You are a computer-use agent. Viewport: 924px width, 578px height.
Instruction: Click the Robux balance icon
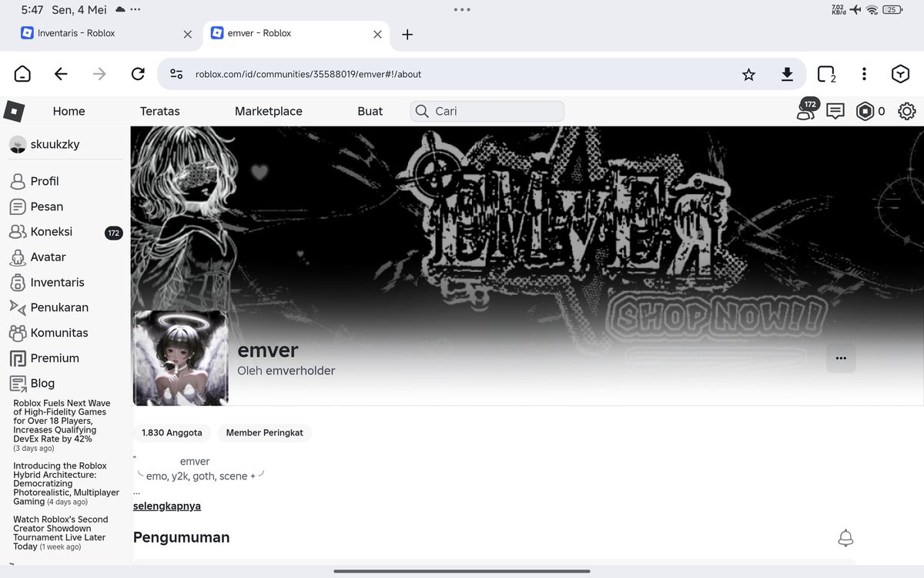click(x=865, y=111)
